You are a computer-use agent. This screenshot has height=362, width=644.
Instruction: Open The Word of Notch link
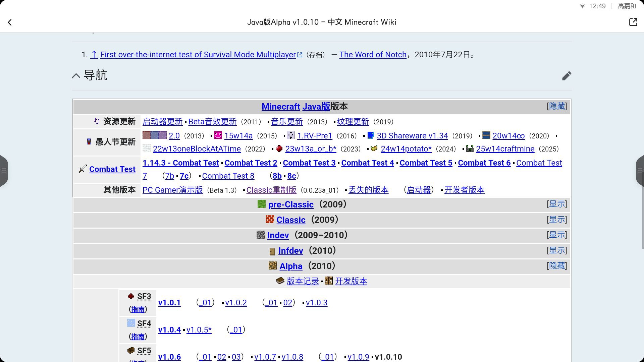point(373,55)
